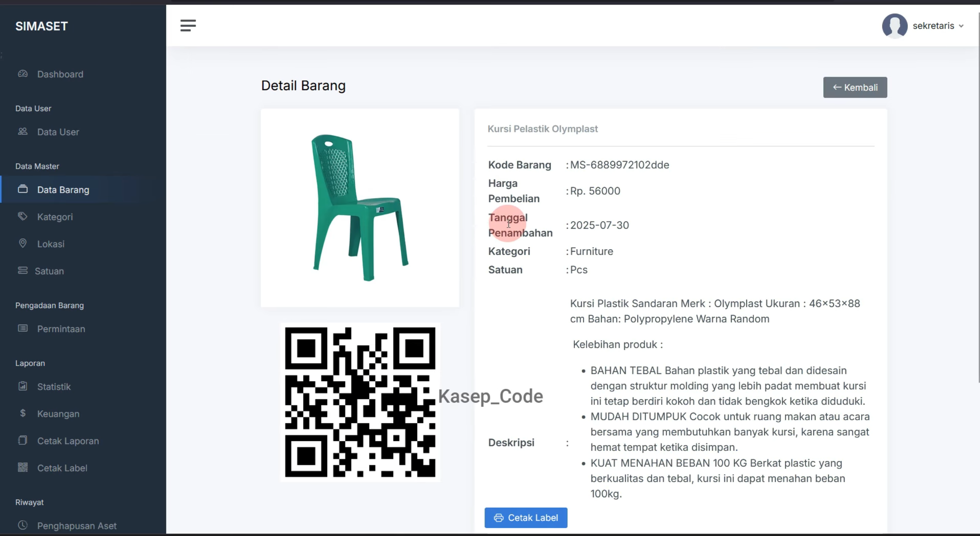The height and width of the screenshot is (536, 980).
Task: Click the green chair product image
Action: pyautogui.click(x=360, y=208)
